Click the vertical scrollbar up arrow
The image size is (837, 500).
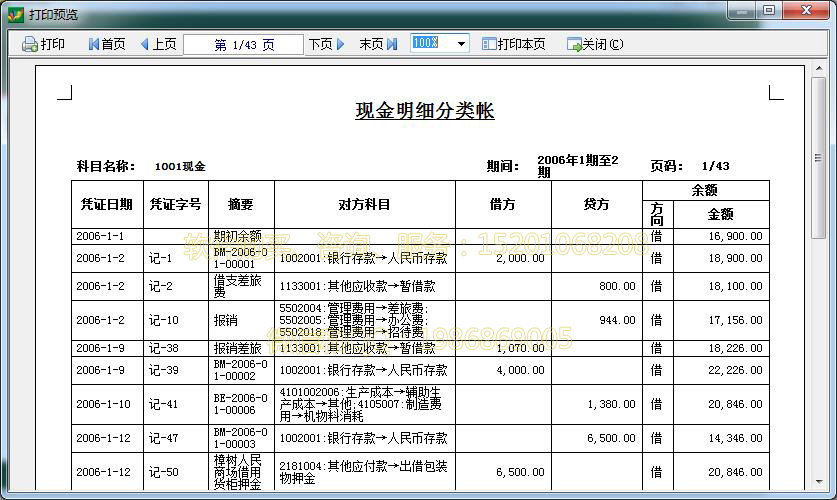point(819,69)
